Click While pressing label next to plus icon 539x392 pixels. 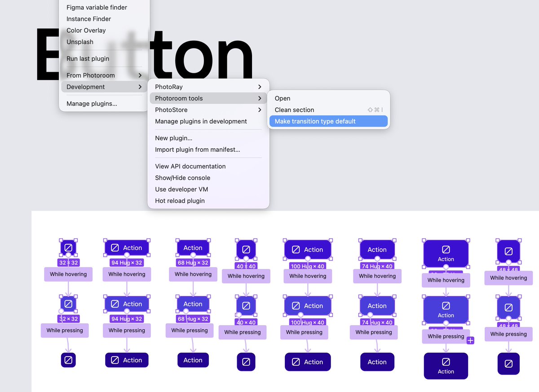click(x=446, y=336)
